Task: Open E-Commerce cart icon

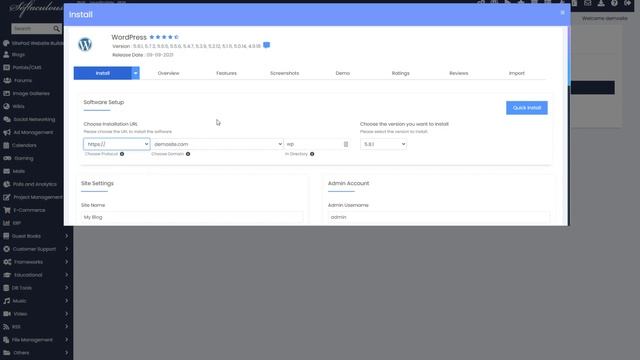Action: 7,210
